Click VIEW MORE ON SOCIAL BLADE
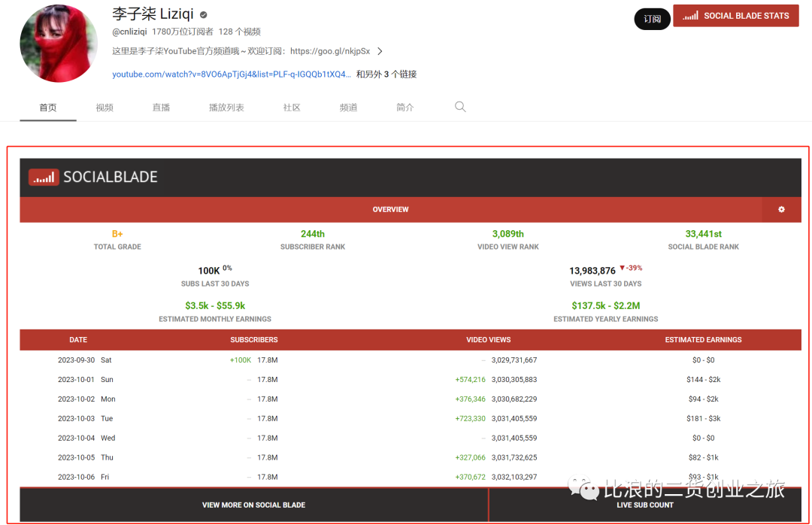The width and height of the screenshot is (812, 525). [254, 505]
